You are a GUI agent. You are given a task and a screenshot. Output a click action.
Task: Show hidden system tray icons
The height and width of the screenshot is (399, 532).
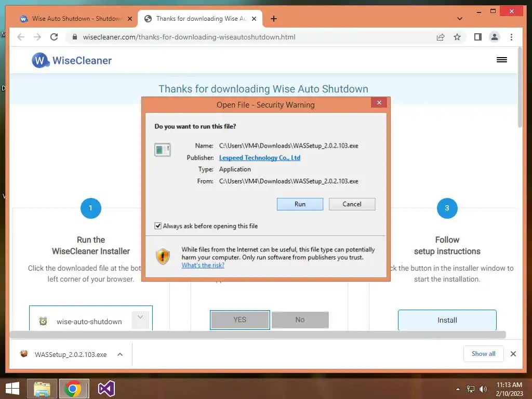458,389
